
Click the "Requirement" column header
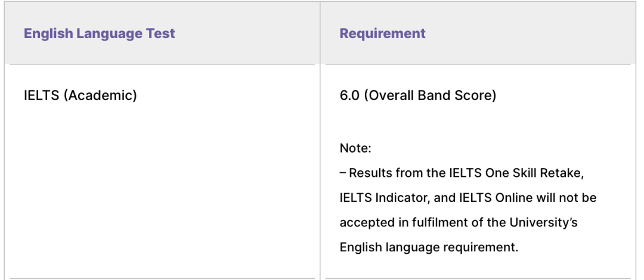(382, 33)
